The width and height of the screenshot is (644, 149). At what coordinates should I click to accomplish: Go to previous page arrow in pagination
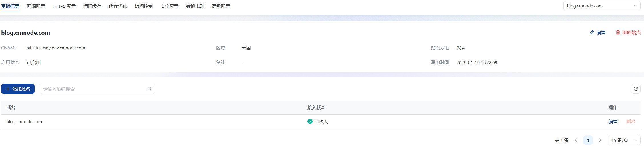576,140
